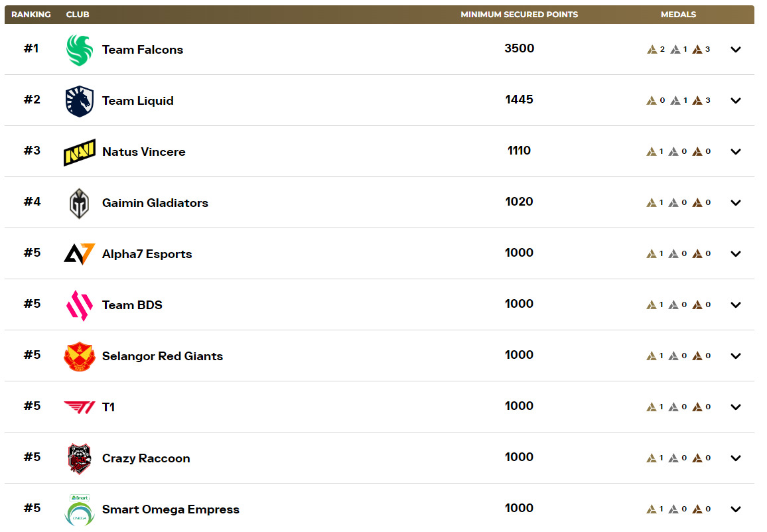Image resolution: width=767 pixels, height=532 pixels.
Task: Open the Team BDS club name
Action: click(132, 305)
